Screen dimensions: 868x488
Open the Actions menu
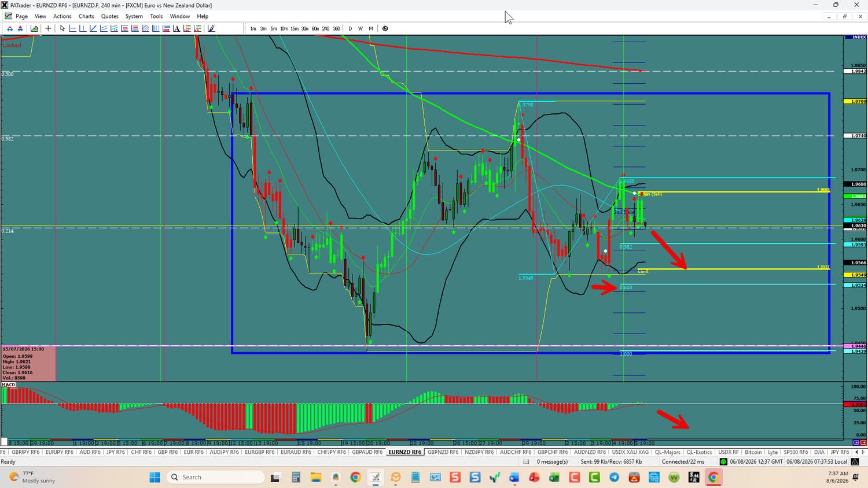(x=62, y=16)
